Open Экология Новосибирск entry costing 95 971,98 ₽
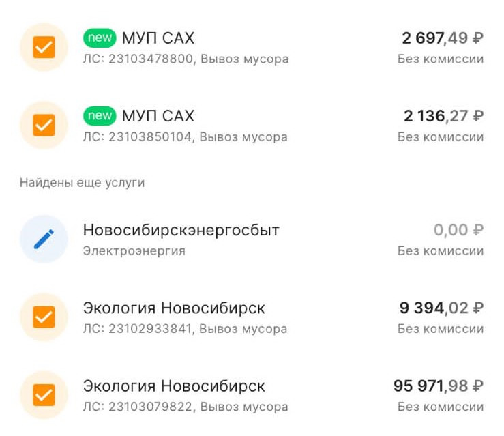This screenshot has height=436, width=504. click(174, 386)
